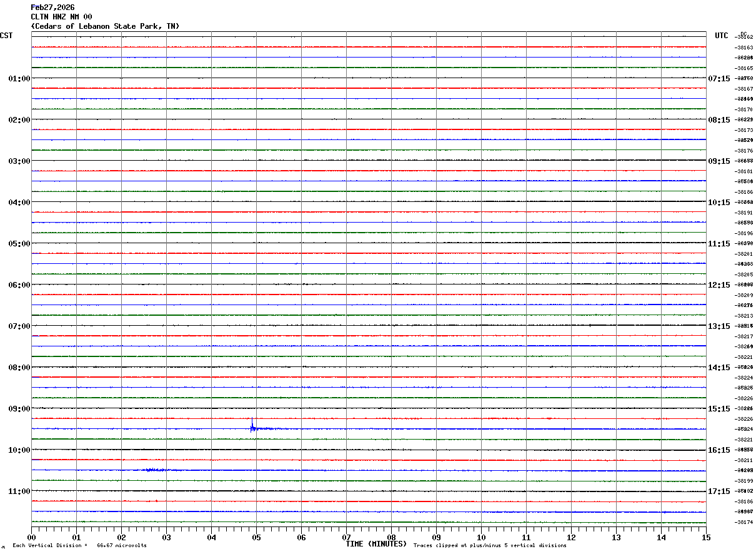The image size is (756, 554).
Task: Click the traces clipped footnote text
Action: pyautogui.click(x=490, y=546)
